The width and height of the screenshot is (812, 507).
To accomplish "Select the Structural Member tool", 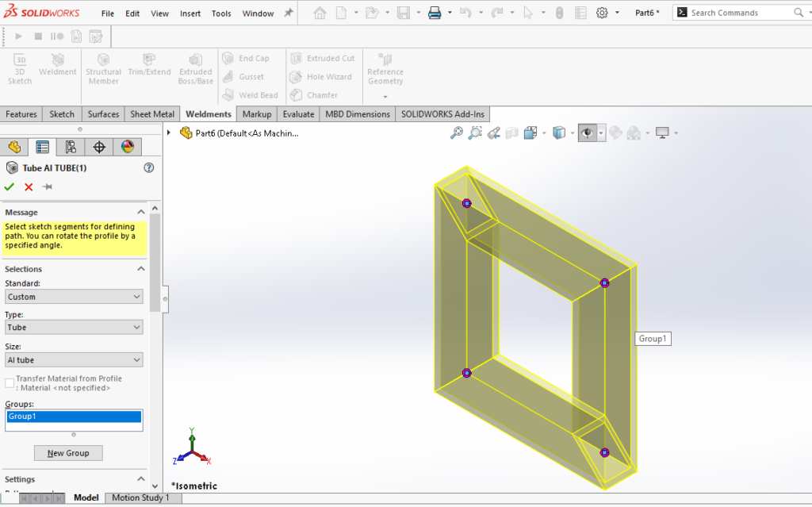I will [103, 68].
